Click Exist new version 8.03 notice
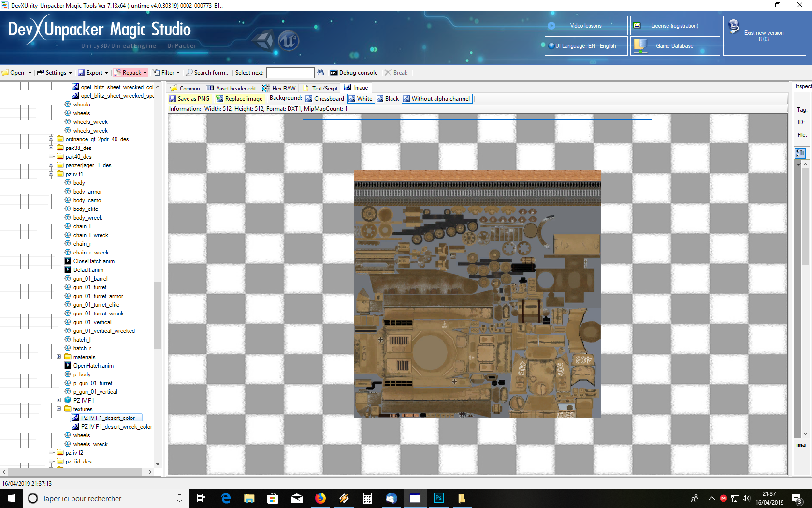Viewport: 812px width, 508px height. pos(764,36)
